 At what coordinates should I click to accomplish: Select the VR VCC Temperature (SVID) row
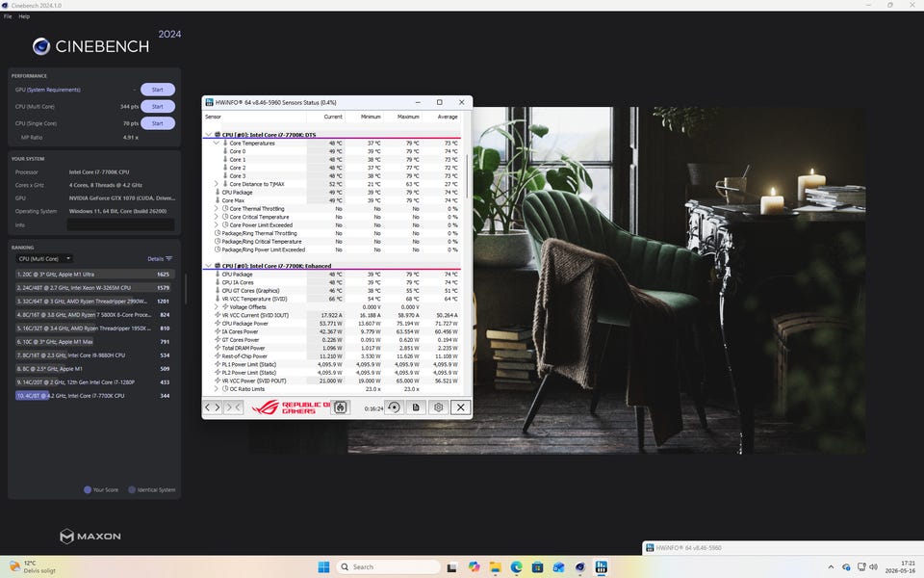click(x=332, y=299)
